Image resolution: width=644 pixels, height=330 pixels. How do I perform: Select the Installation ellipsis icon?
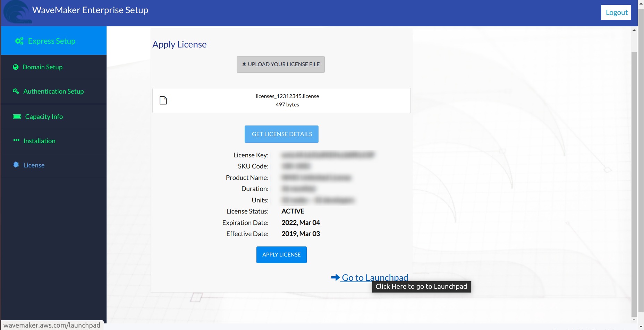tap(16, 141)
